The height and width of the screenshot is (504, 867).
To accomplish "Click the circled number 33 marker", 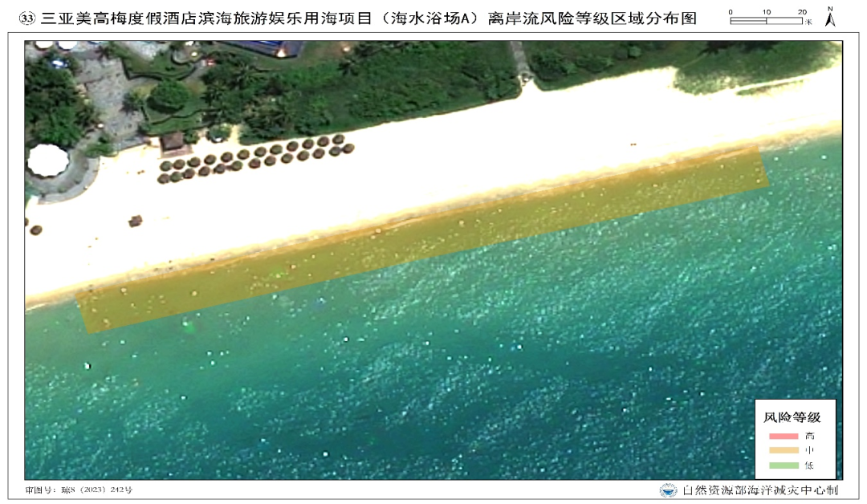I will click(x=27, y=18).
